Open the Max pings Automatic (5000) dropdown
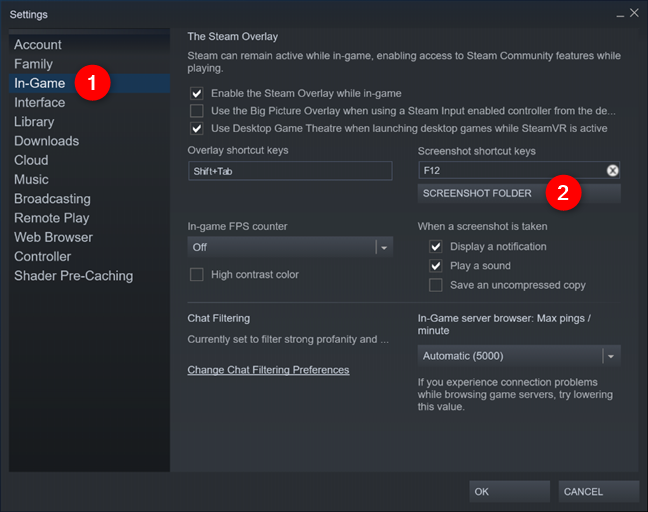This screenshot has height=512, width=648. (519, 356)
